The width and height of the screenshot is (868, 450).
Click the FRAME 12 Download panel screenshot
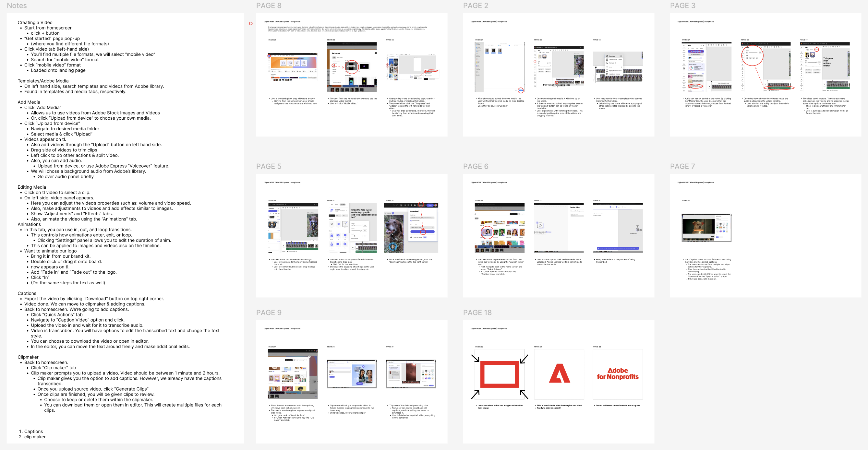[x=411, y=228]
